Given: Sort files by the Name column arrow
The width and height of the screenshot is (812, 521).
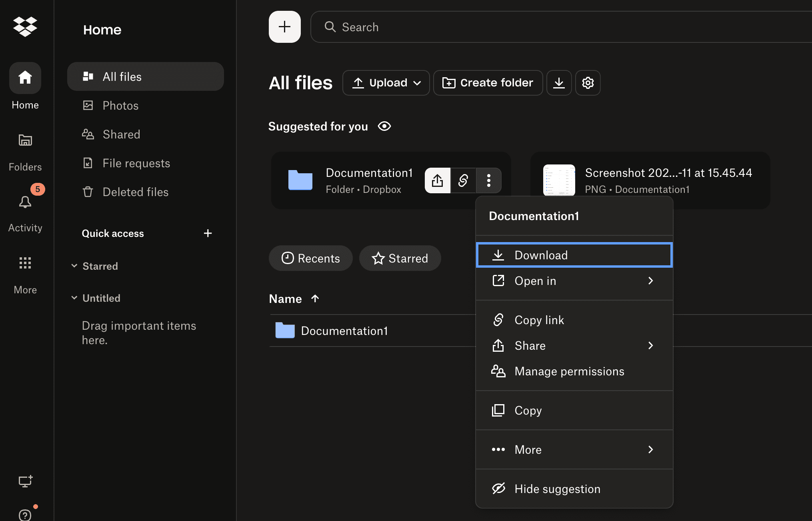Looking at the screenshot, I should pos(315,299).
